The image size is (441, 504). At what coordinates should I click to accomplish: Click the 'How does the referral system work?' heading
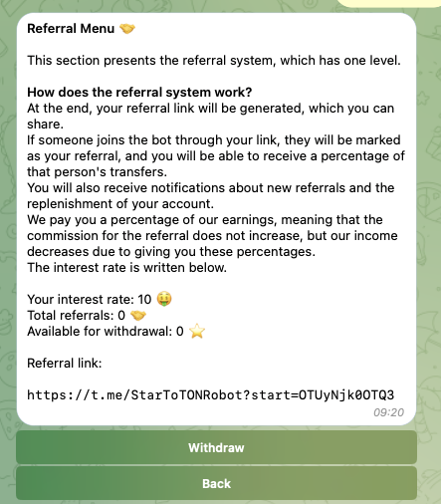(x=139, y=93)
